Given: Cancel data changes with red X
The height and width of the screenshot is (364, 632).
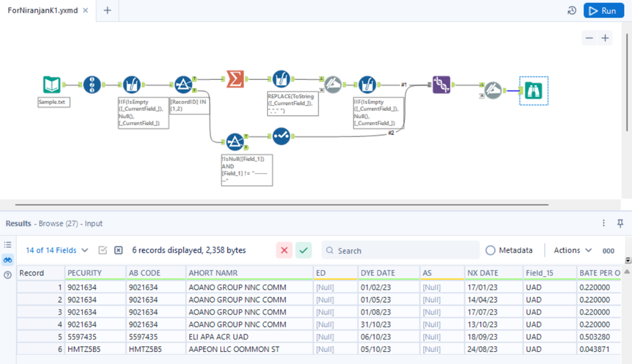Looking at the screenshot, I should (284, 250).
